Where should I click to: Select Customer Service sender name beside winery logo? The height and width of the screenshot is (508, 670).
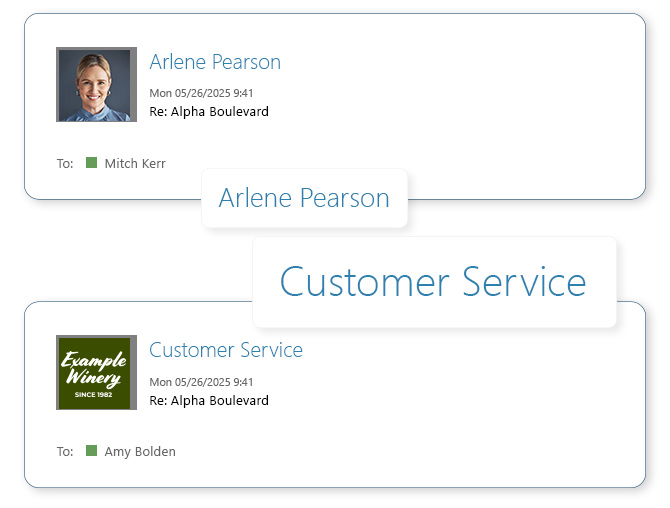pos(226,350)
